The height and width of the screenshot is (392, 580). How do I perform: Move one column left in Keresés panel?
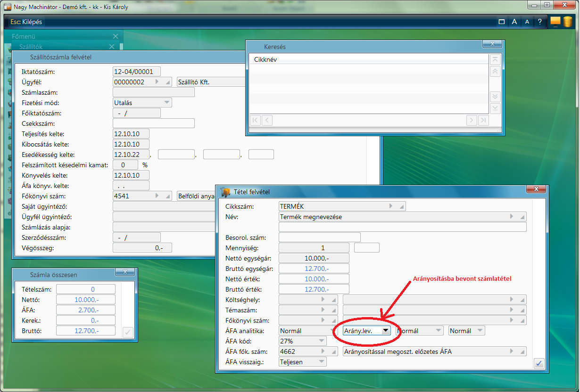click(x=267, y=120)
